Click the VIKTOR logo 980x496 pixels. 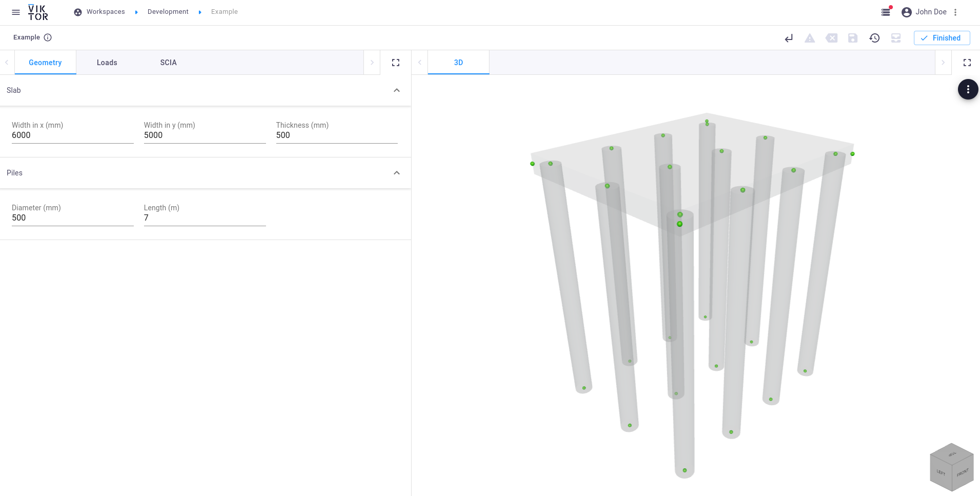pos(38,12)
